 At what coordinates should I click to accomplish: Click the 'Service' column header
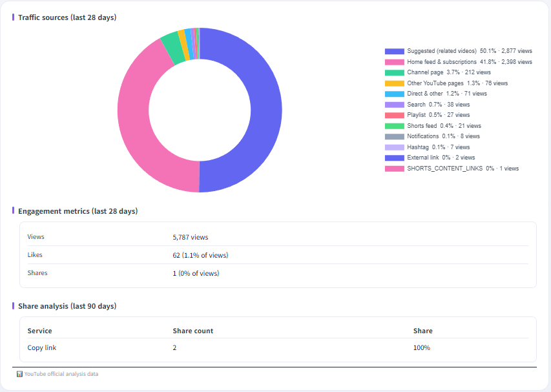[39, 331]
